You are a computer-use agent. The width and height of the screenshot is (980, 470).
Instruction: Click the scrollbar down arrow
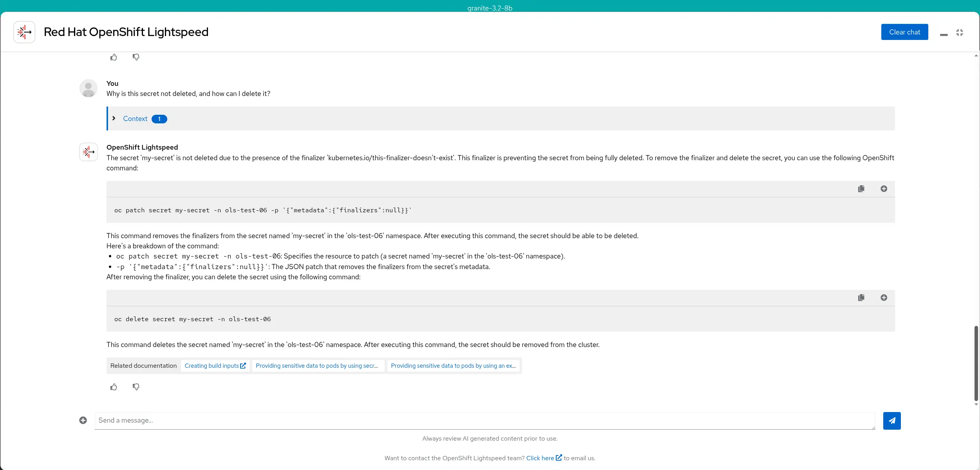point(976,405)
